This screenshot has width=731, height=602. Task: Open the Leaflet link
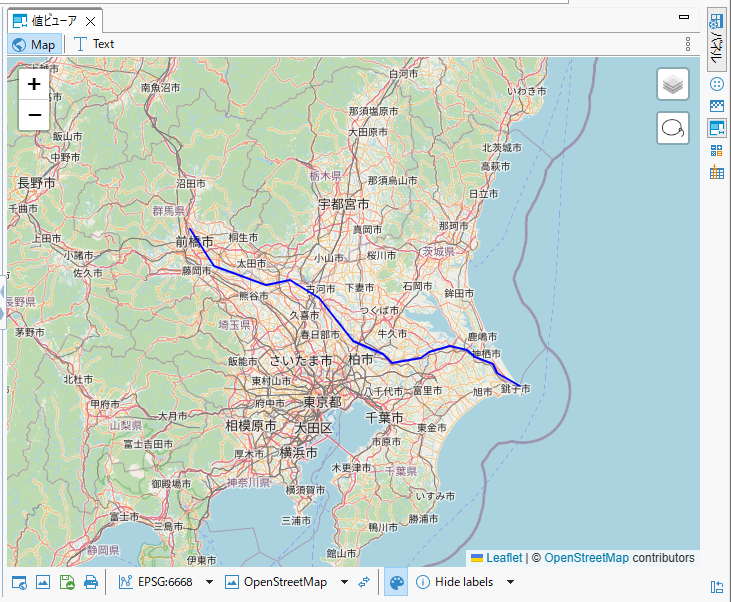pyautogui.click(x=504, y=558)
